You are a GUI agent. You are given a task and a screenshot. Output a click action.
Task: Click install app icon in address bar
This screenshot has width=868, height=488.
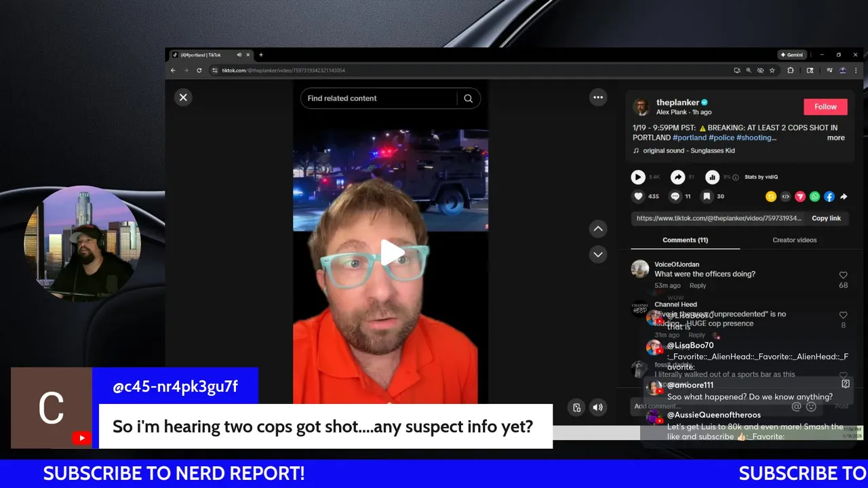[737, 70]
